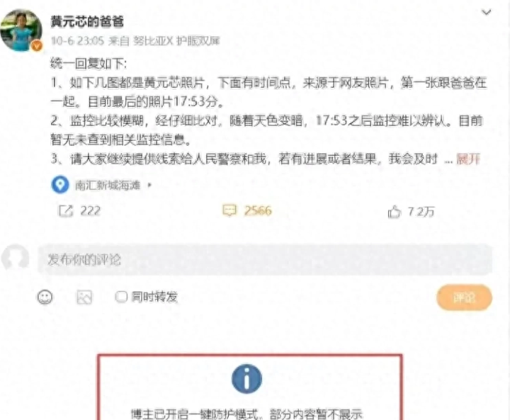Screen dimensions: 510x420
Task: Click the 黄元芯的爸爸 profile avatar
Action: click(21, 30)
